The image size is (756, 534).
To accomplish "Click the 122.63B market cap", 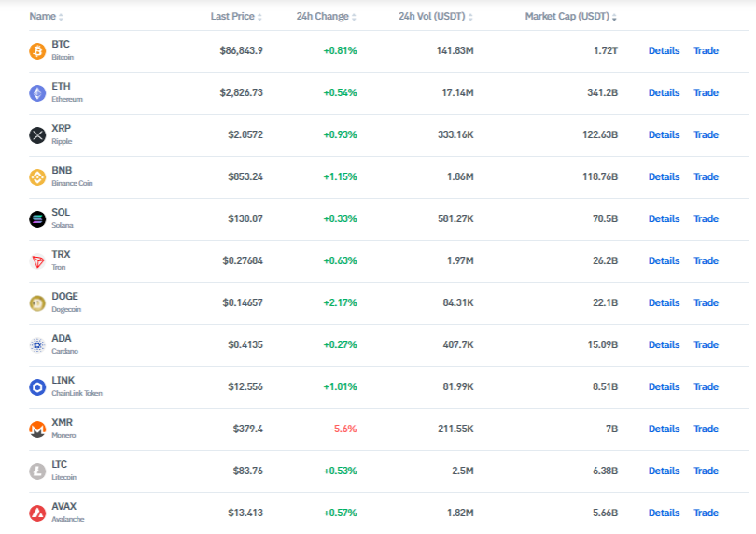I will coord(600,134).
